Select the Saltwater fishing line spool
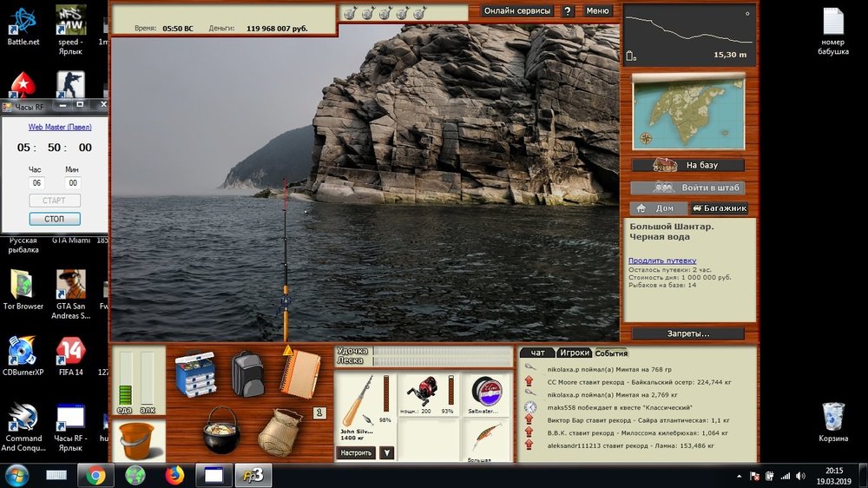868x488 pixels. pyautogui.click(x=487, y=392)
